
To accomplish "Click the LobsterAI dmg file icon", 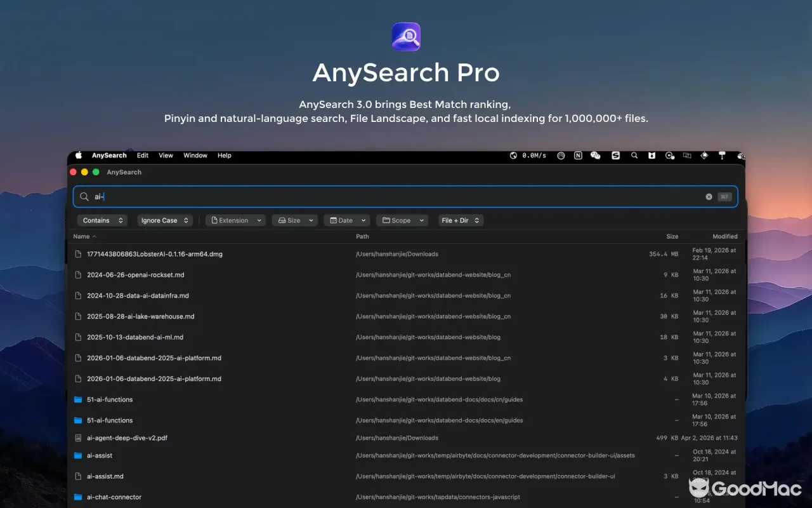I will pyautogui.click(x=78, y=254).
